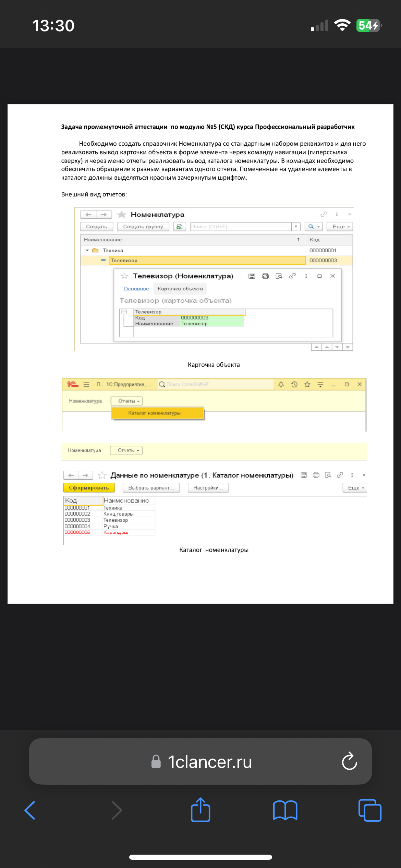
Task: Click the history clock icon in 1C header
Action: tap(294, 384)
